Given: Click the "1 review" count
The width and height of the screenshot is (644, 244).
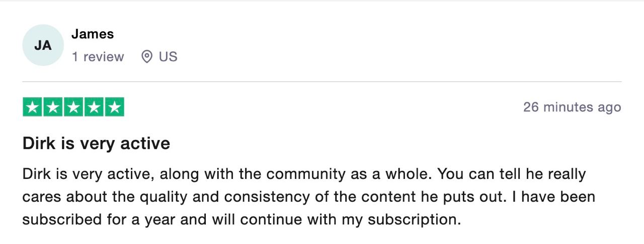Looking at the screenshot, I should [98, 57].
